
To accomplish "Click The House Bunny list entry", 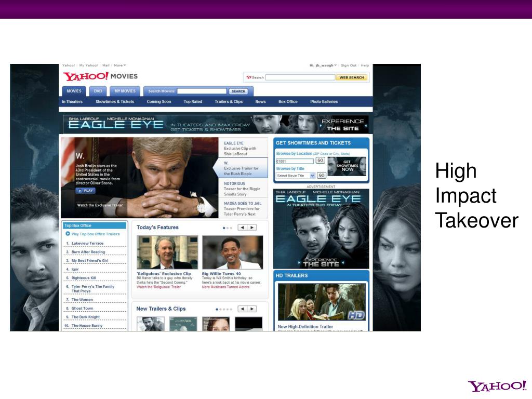I will pos(87,325).
